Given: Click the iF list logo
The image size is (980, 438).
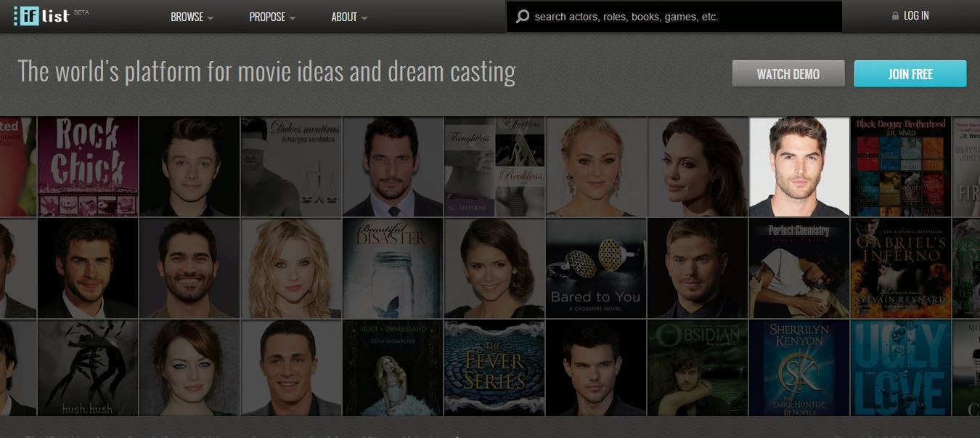Looking at the screenshot, I should click(42, 16).
